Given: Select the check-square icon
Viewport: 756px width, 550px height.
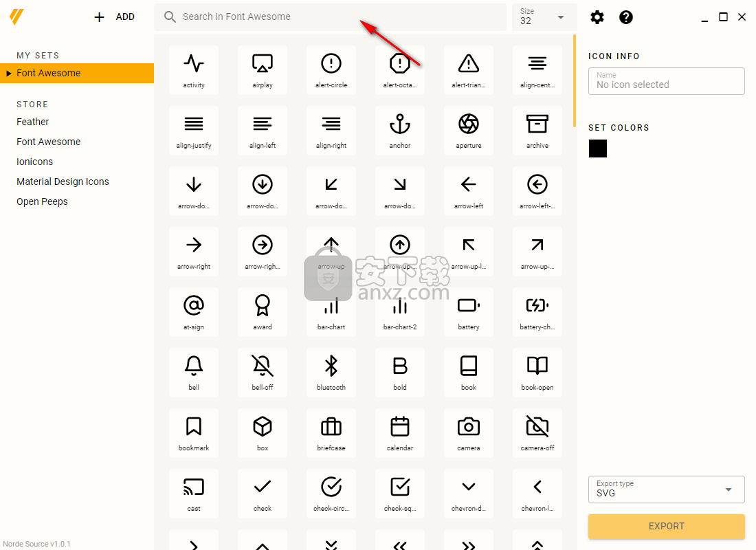Looking at the screenshot, I should coord(400,494).
